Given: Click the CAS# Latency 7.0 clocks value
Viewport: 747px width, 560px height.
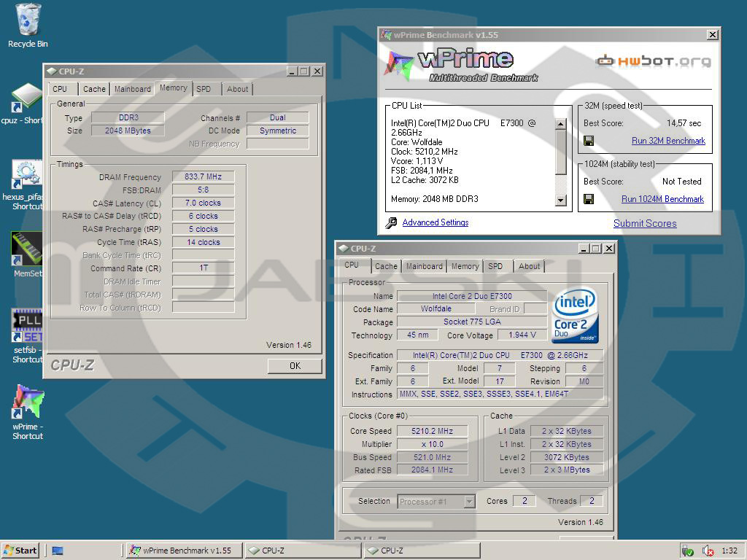Looking at the screenshot, I should [203, 203].
